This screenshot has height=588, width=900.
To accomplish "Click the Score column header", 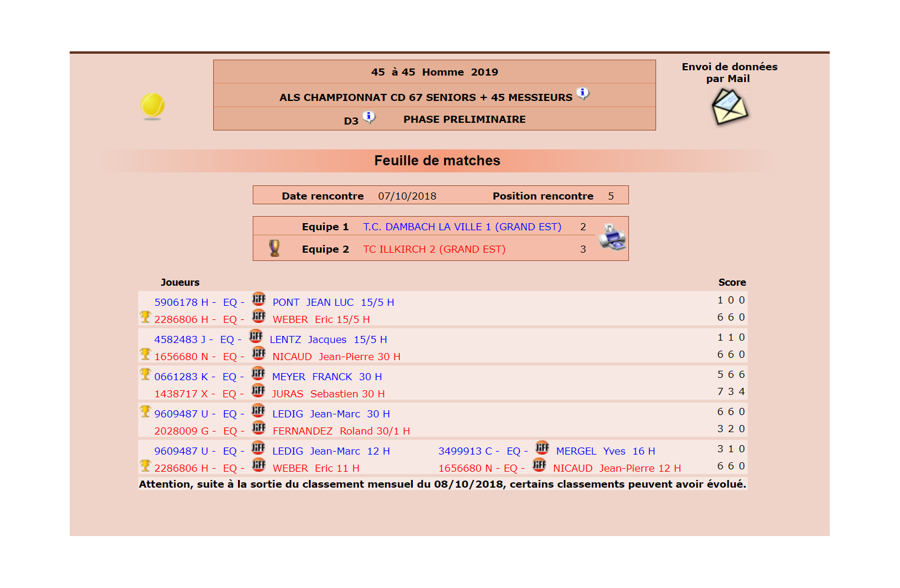I will (x=732, y=282).
